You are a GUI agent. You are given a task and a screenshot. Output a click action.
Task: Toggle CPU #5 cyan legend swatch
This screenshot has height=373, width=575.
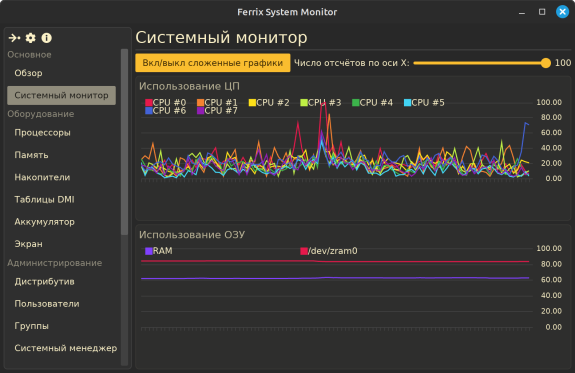407,103
